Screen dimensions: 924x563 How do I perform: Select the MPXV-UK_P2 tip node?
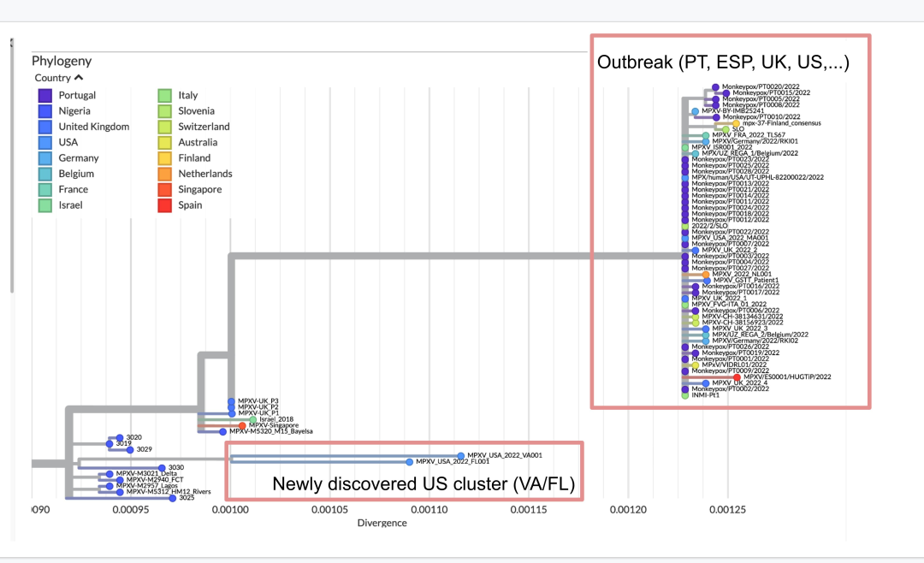tap(232, 407)
